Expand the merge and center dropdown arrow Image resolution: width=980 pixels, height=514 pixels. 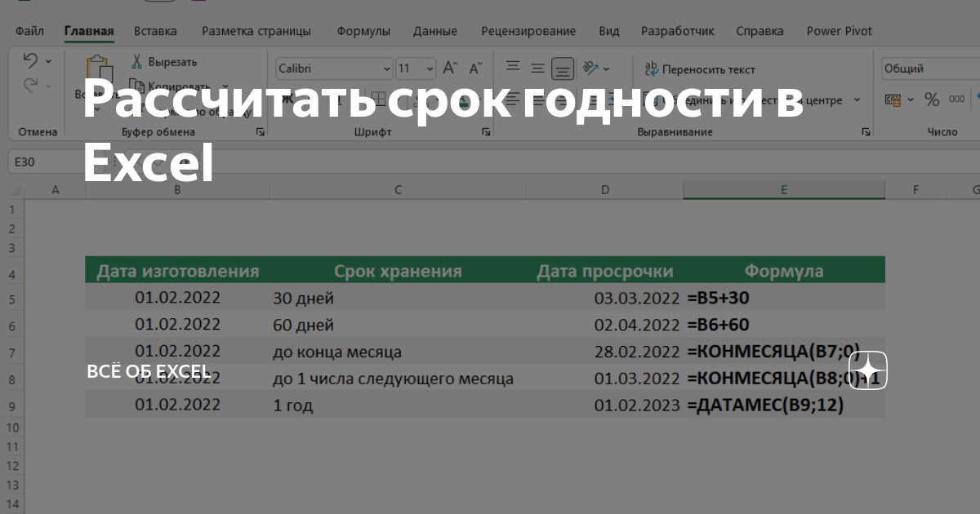(x=857, y=100)
